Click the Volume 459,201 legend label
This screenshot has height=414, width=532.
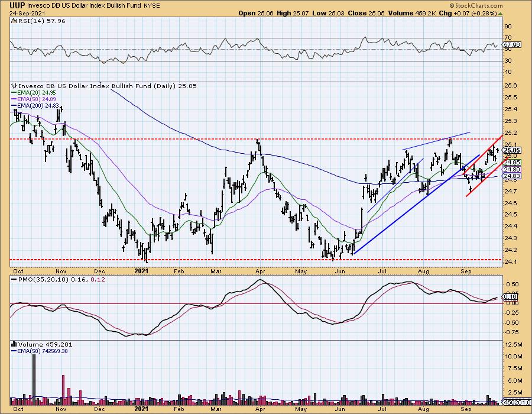click(x=45, y=344)
